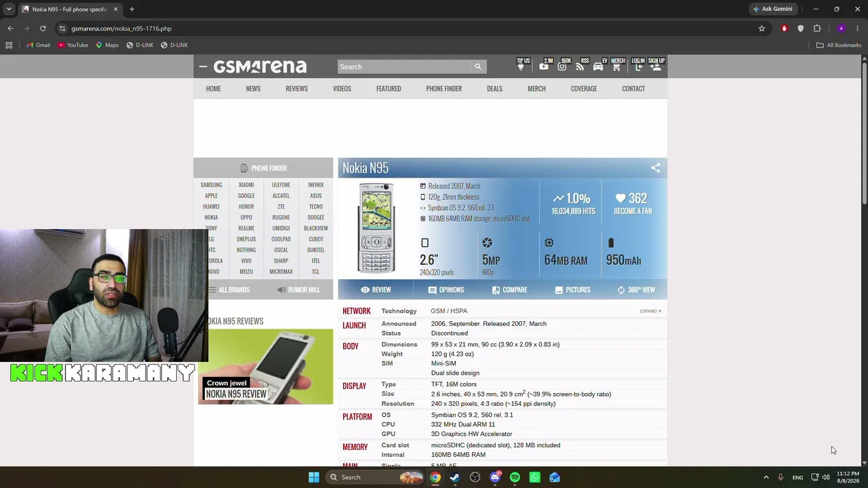Open the Google brand link

tap(246, 196)
